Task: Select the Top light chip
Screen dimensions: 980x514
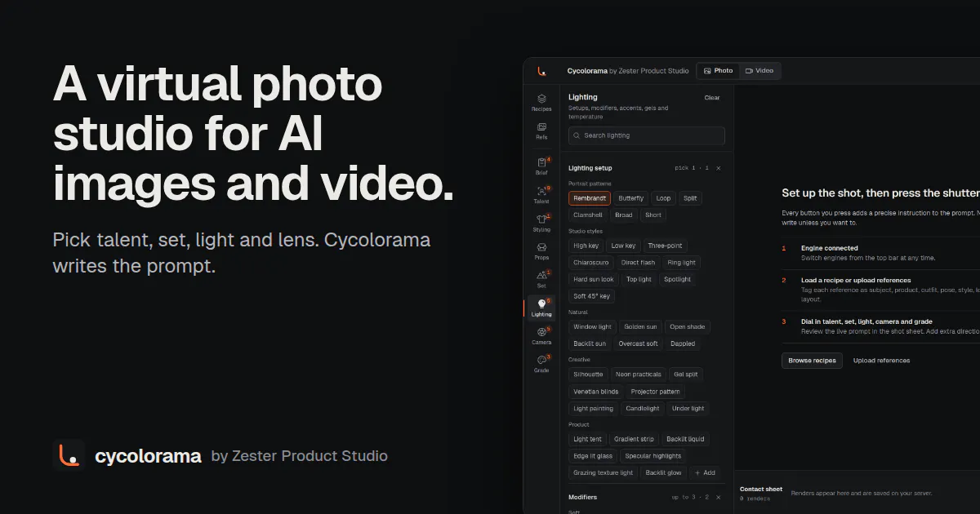Action: (639, 279)
